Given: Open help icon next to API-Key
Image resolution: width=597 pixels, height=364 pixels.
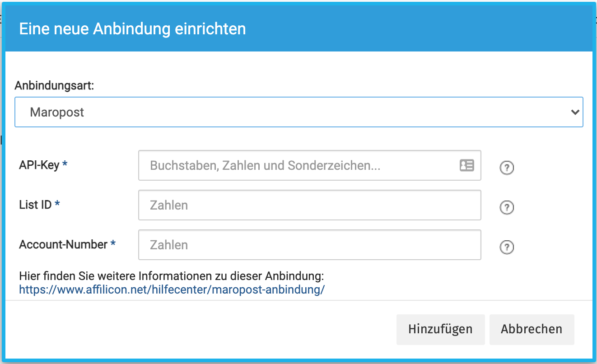Looking at the screenshot, I should click(x=507, y=168).
